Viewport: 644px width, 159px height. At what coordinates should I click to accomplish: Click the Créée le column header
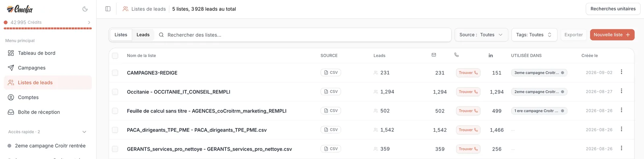click(590, 56)
